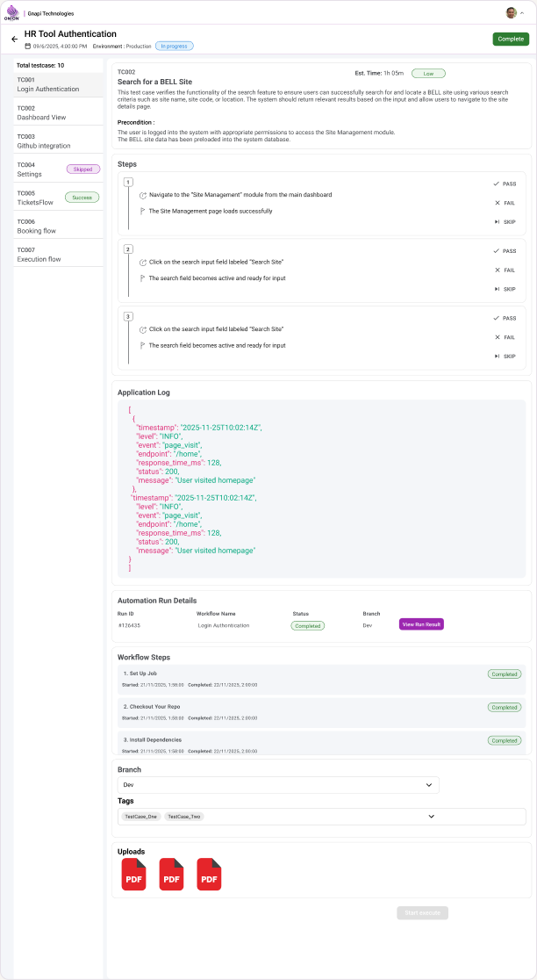Mark step 1 as PASS
537x980 pixels.
coord(505,184)
